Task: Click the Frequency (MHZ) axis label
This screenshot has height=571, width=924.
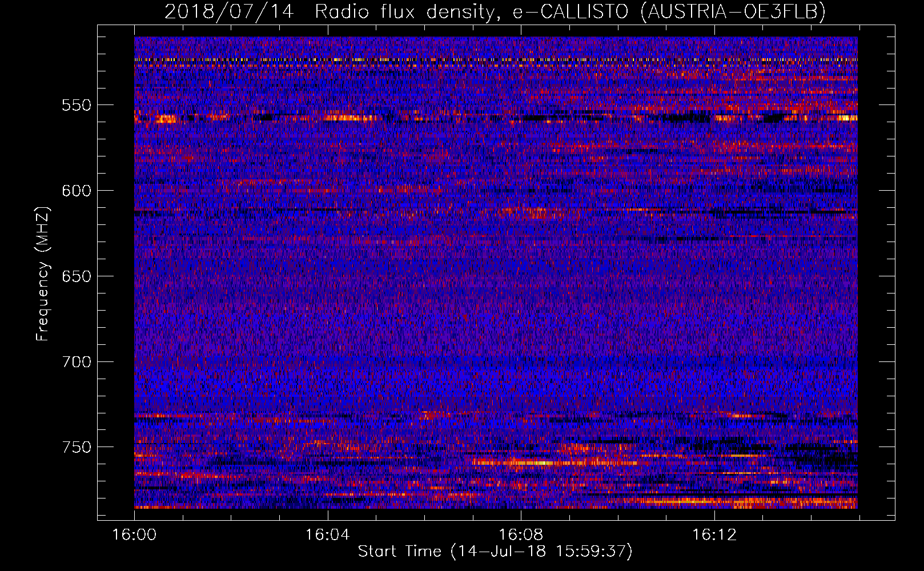Action: pos(43,274)
